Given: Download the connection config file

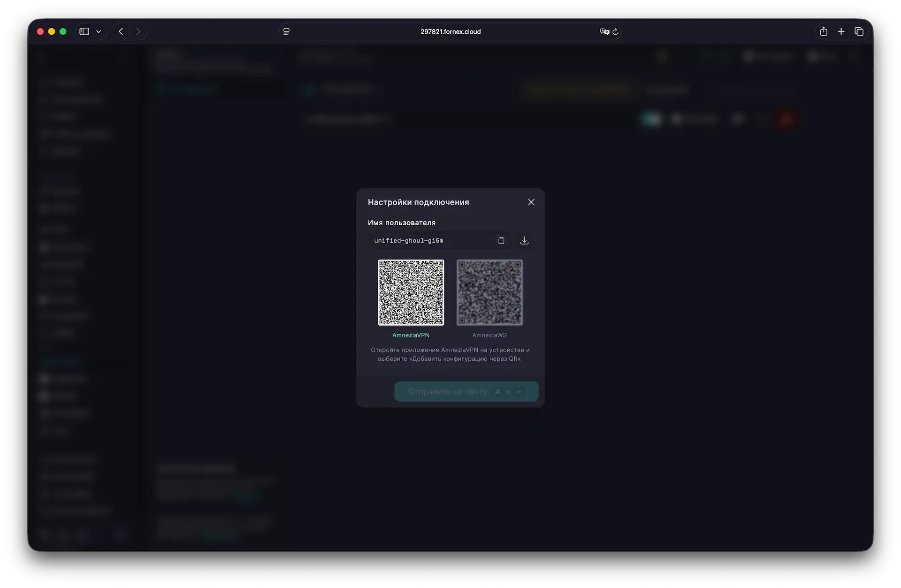Looking at the screenshot, I should point(524,240).
